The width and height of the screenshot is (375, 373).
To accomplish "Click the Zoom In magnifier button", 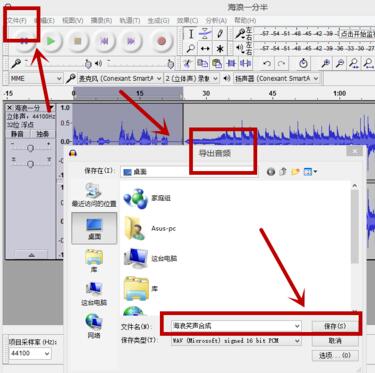I will [325, 63].
